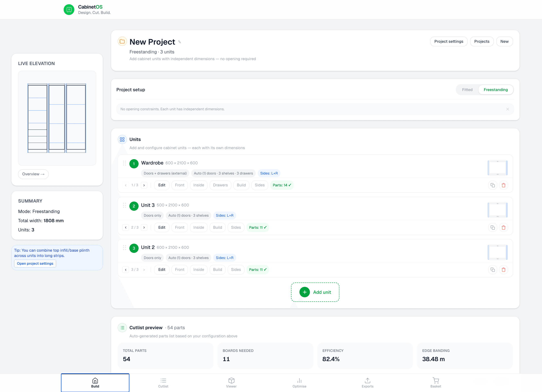
Task: Click Parts: 11 badge on Unit 2
Action: [258, 270]
